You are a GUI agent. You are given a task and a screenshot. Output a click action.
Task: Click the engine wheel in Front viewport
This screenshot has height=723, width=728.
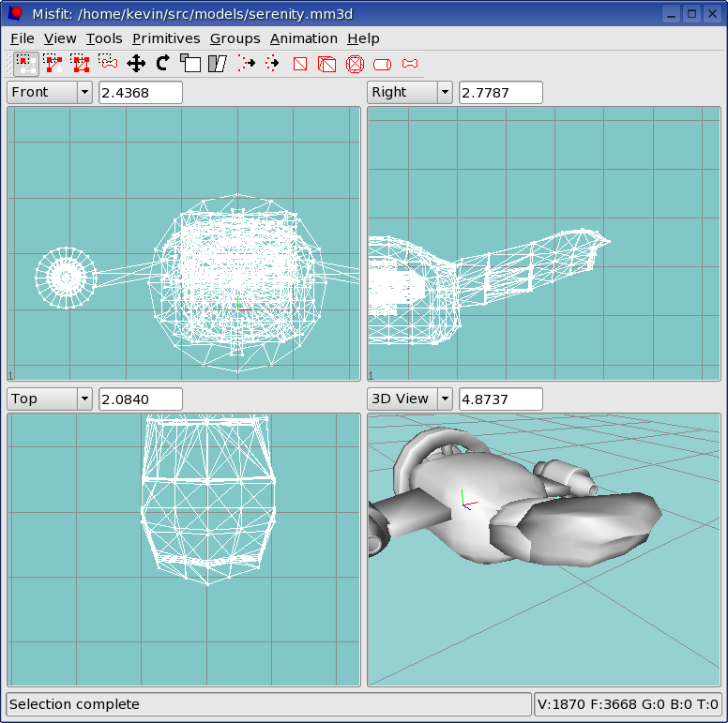pos(66,278)
